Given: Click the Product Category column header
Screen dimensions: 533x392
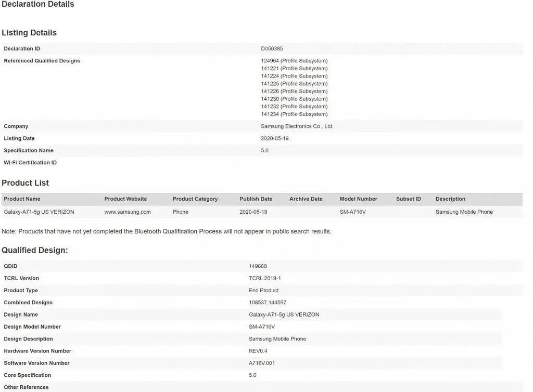Looking at the screenshot, I should (195, 199).
